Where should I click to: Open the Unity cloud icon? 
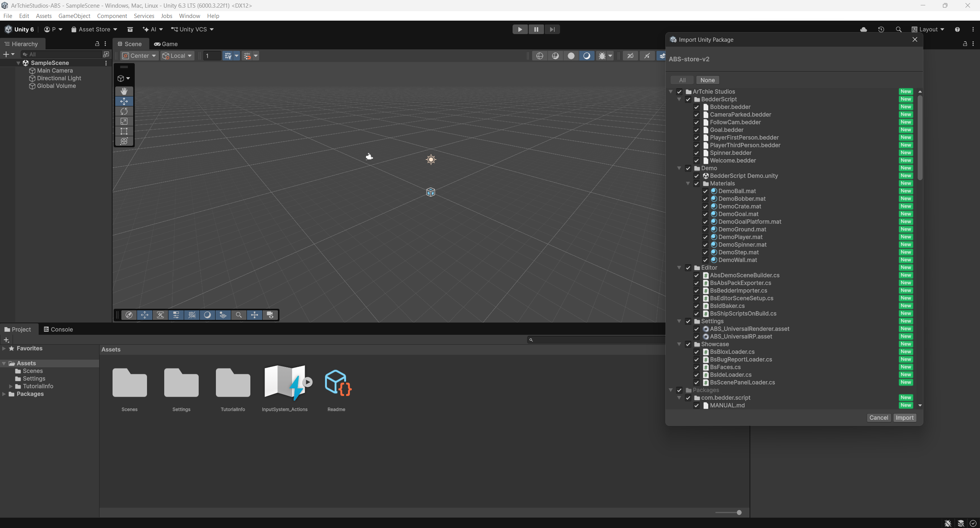[864, 29]
